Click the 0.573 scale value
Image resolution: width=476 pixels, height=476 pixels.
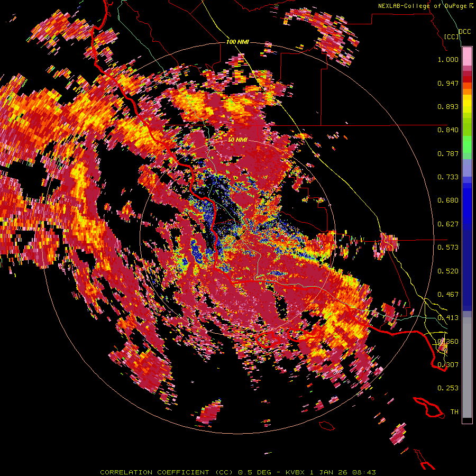pos(448,248)
